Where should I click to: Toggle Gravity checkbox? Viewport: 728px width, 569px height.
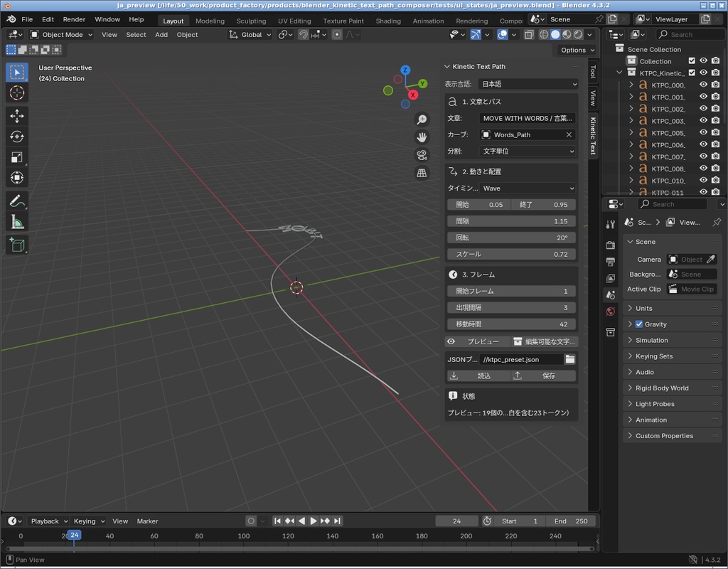[639, 324]
